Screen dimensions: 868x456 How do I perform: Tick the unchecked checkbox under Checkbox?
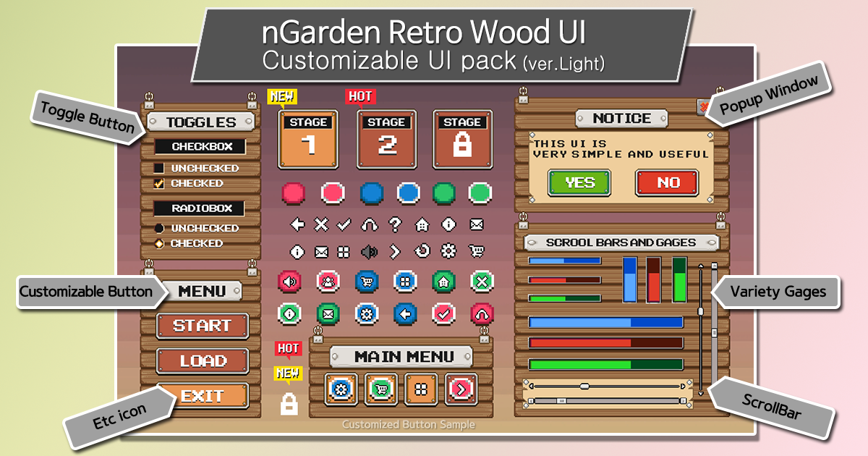(x=158, y=168)
